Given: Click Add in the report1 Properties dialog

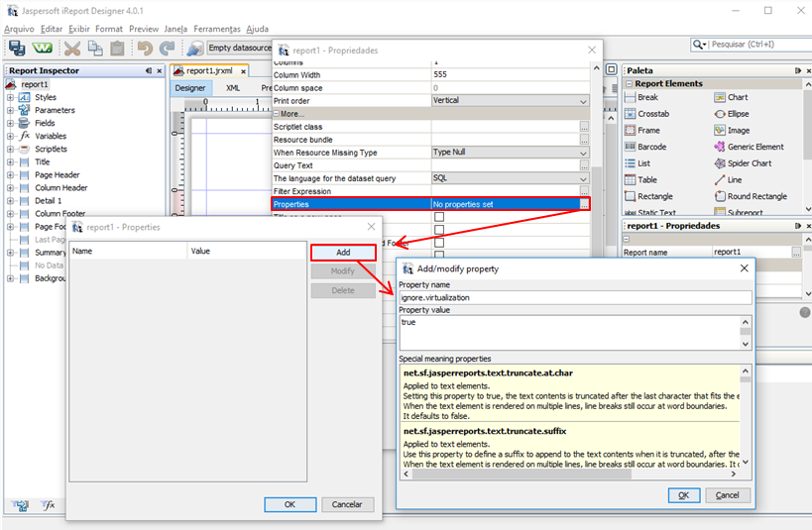Looking at the screenshot, I should point(343,253).
